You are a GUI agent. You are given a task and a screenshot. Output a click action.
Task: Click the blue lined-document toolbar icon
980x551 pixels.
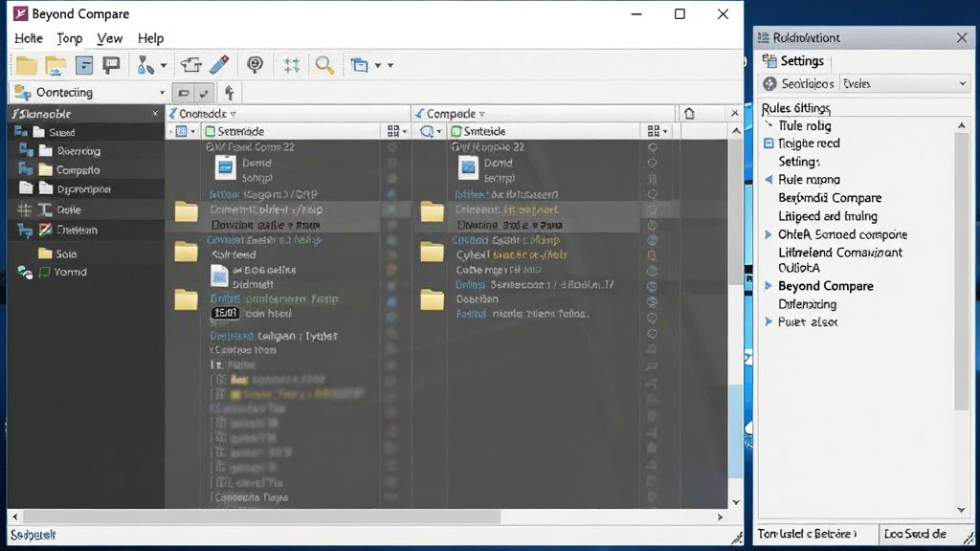(x=84, y=65)
